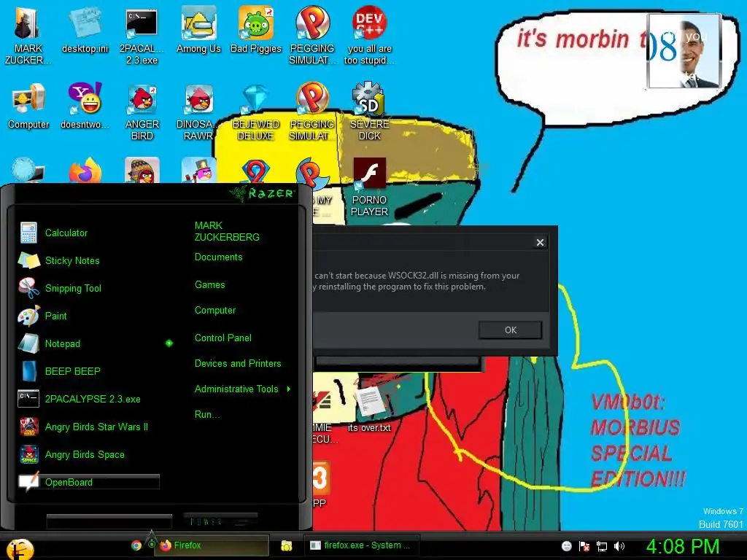Select desktop.ini file on desktop
The width and height of the screenshot is (747, 560).
pos(85,29)
